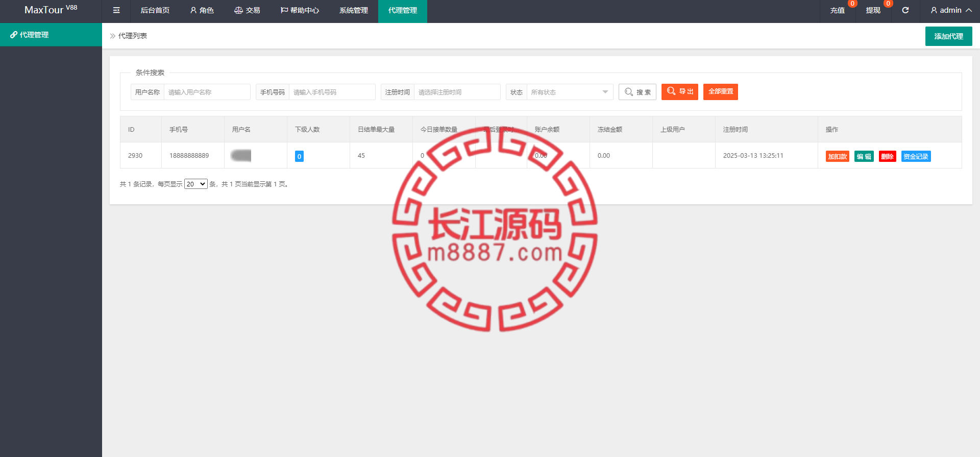The height and width of the screenshot is (457, 980).
Task: Focus the 手机号码 input field
Action: [x=332, y=92]
